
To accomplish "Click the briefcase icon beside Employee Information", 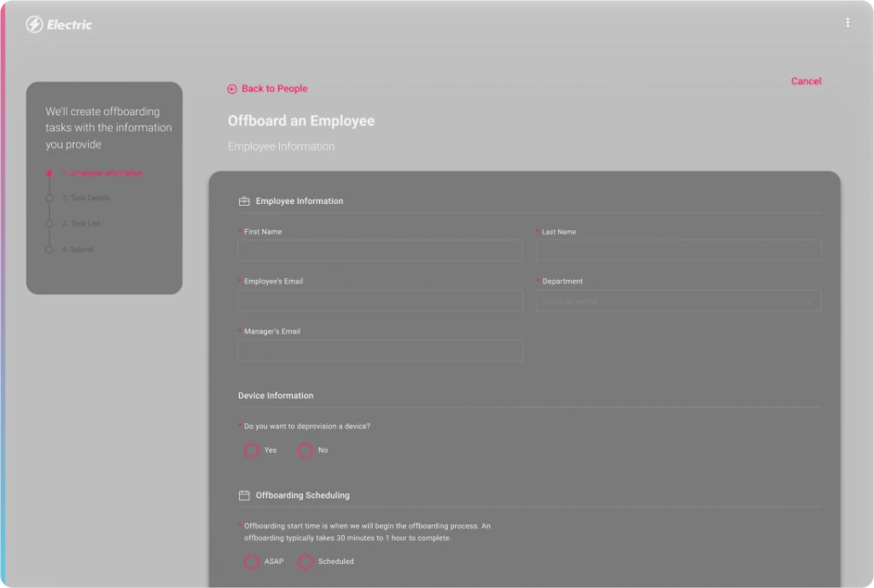I will click(243, 201).
